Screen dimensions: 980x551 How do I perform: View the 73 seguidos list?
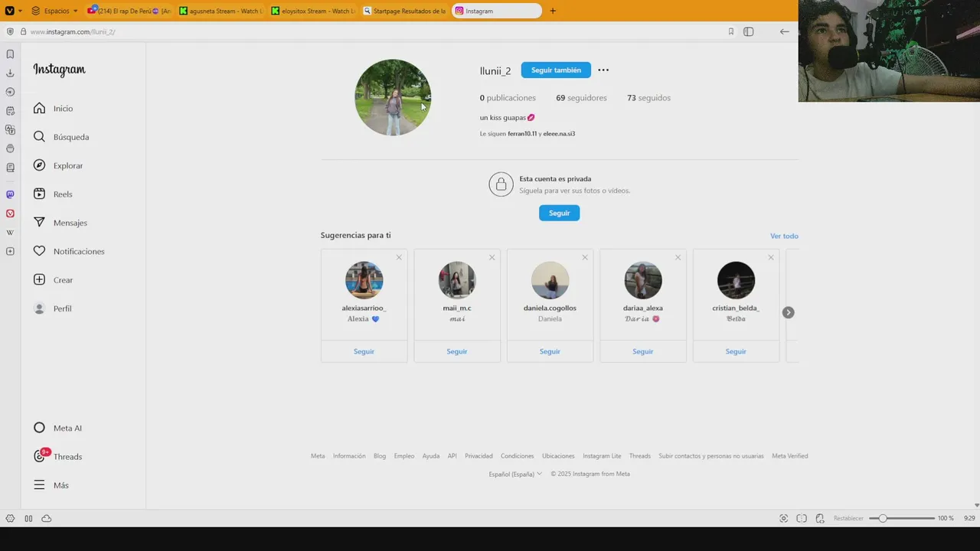[648, 98]
